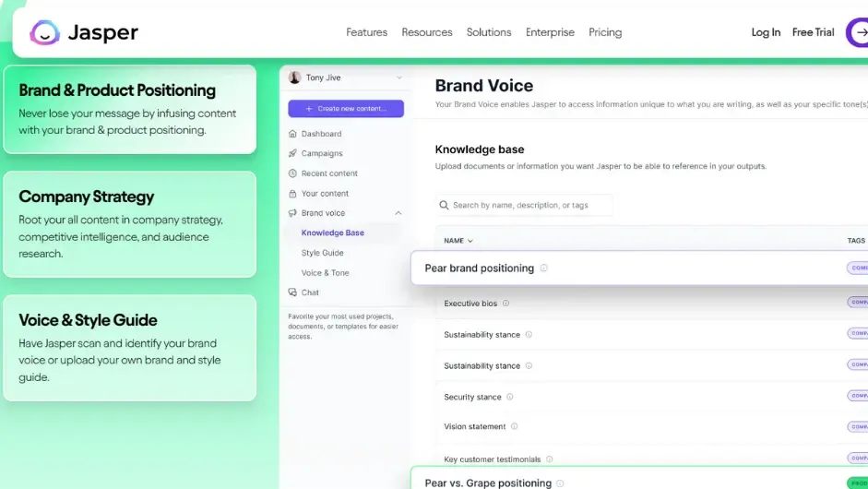Click the Free Trial link
This screenshot has width=868, height=489.
(813, 32)
